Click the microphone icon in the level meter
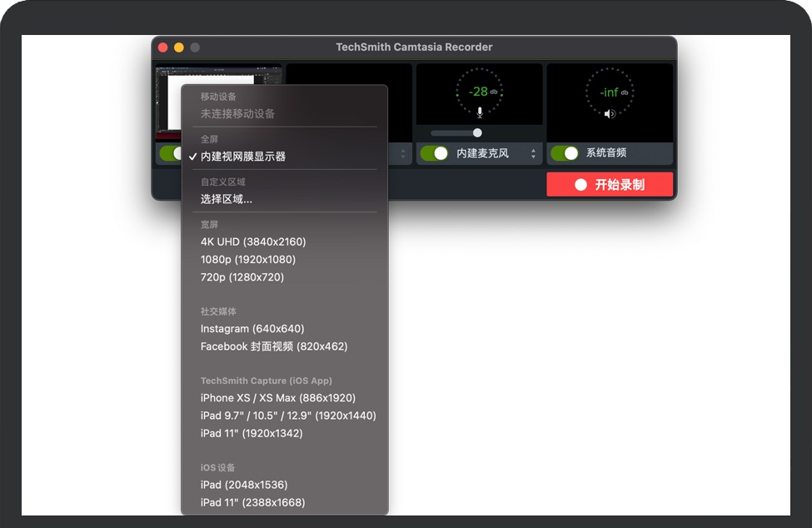The image size is (812, 528). 480,112
